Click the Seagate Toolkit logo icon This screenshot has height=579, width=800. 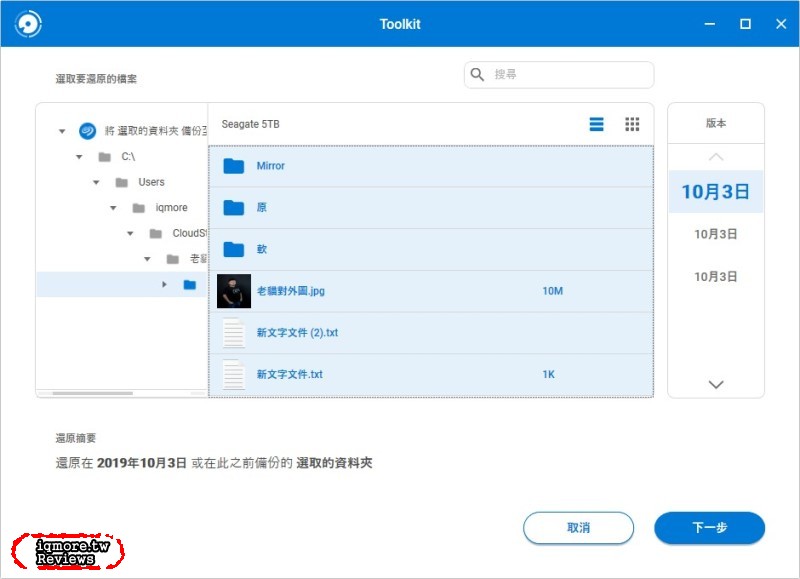28,24
